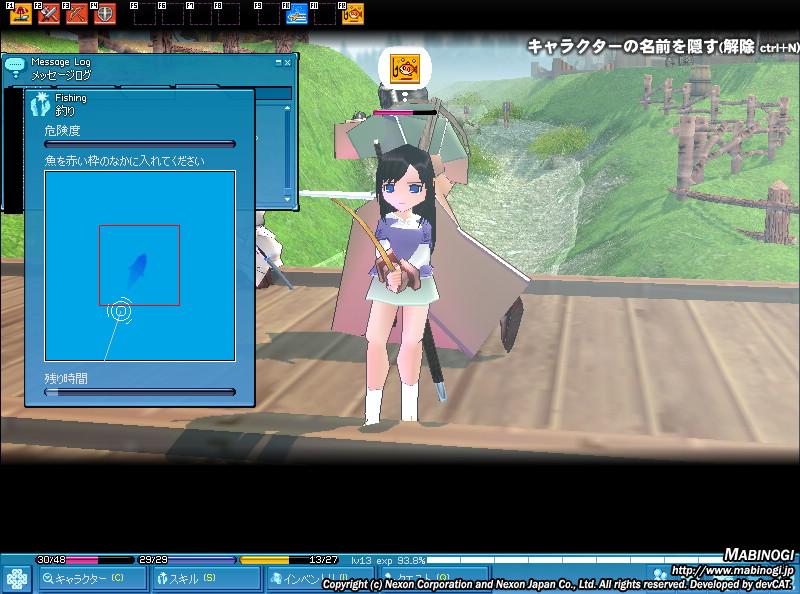Activate the F1 Rest skill umbrella icon
The width and height of the screenshot is (800, 594).
tap(21, 14)
